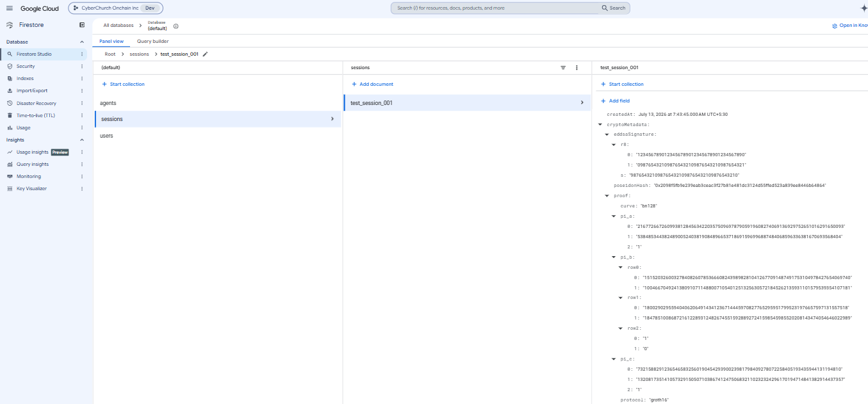Collapse the row2 array
868x404 pixels.
pos(621,328)
